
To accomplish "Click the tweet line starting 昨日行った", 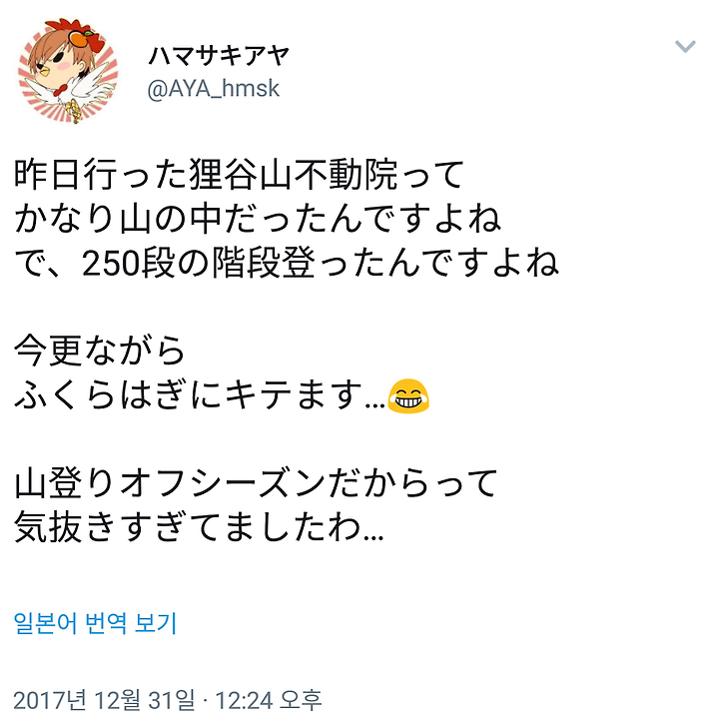I will point(239,175).
